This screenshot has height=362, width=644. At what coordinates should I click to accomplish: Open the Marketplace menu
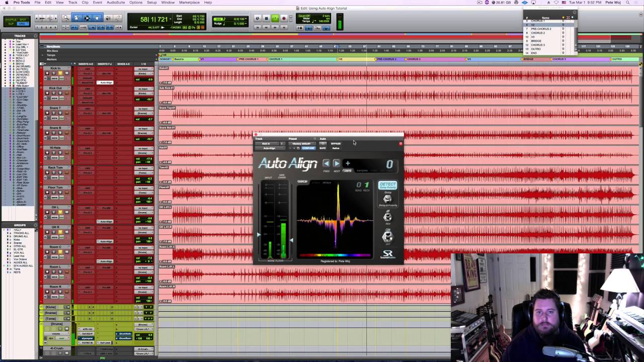[189, 3]
